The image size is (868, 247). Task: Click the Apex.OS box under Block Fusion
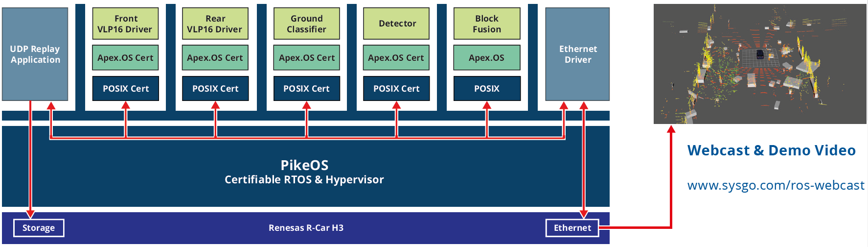[487, 57]
